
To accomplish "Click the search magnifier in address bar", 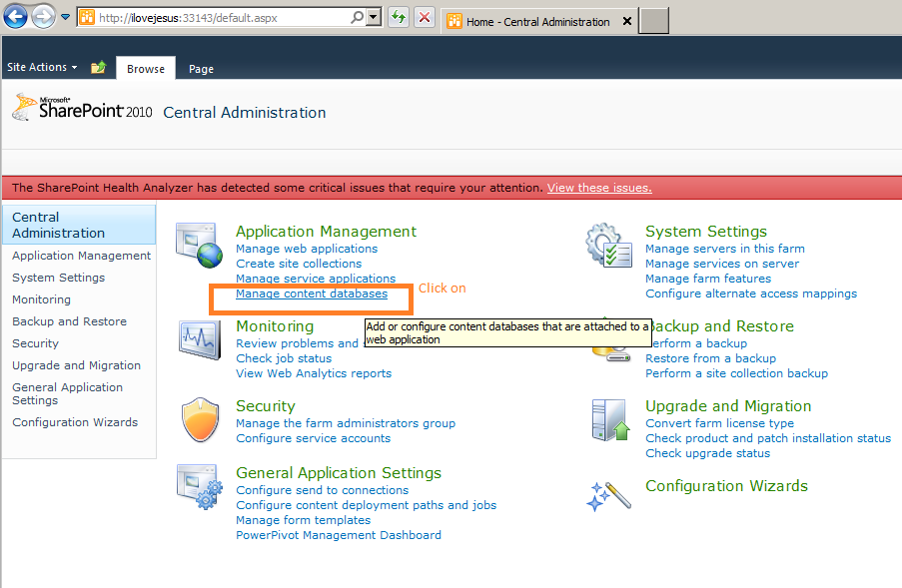I will coord(358,17).
